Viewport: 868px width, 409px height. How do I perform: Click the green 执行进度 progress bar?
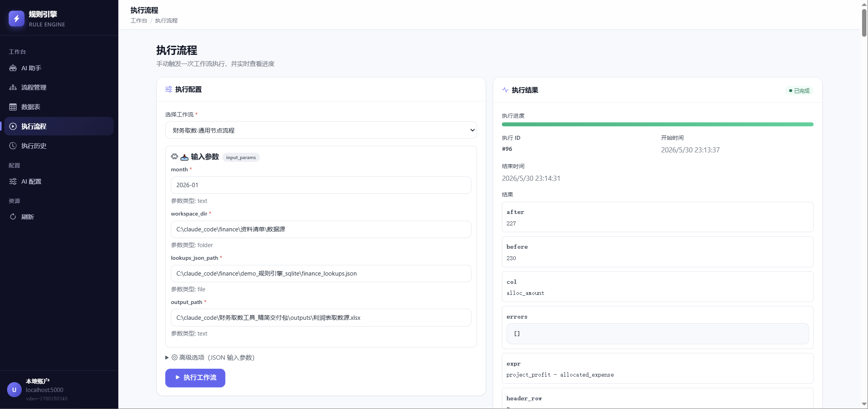658,124
